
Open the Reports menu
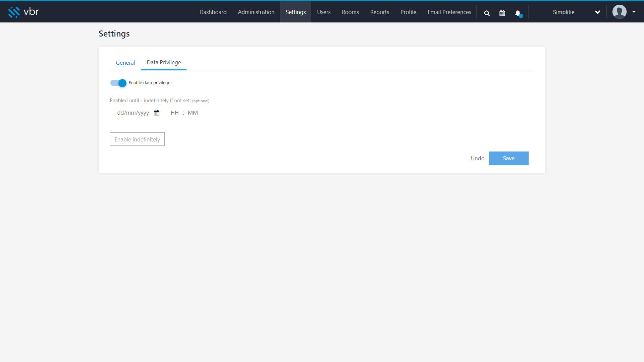380,12
